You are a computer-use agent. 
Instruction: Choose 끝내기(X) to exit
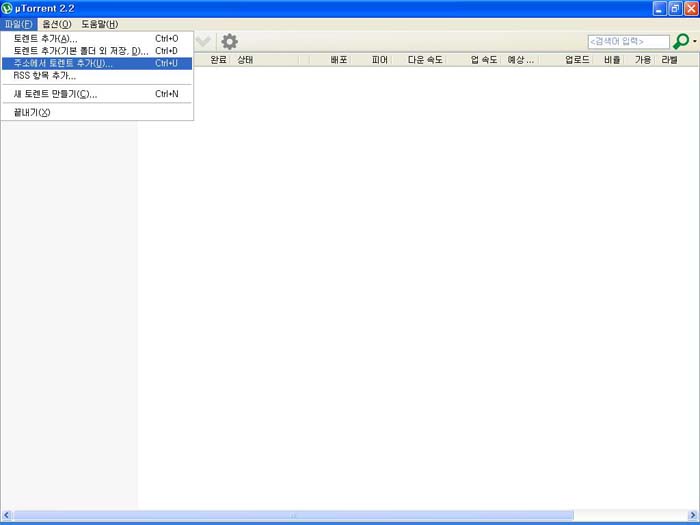(x=97, y=112)
